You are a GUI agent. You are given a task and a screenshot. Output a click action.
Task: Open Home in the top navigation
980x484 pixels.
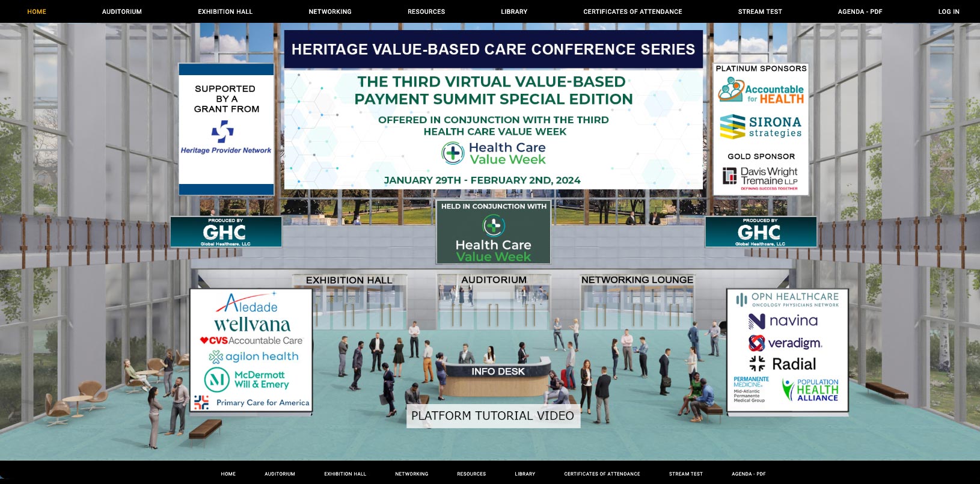(37, 11)
